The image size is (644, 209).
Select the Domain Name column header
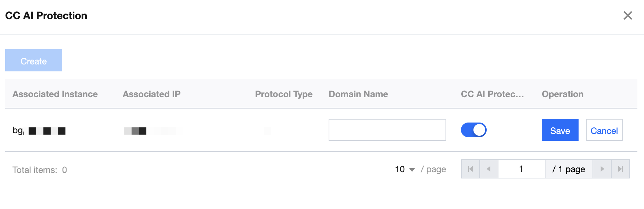[x=358, y=94]
